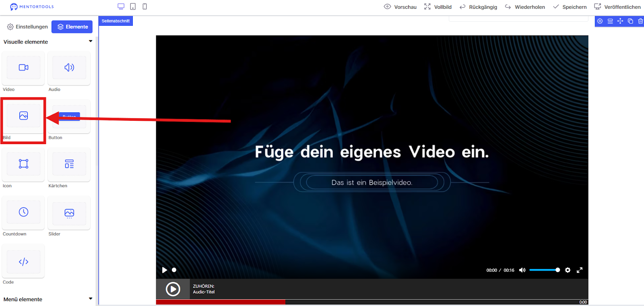Select the Countdown element tile
The image size is (644, 306).
[x=23, y=212]
